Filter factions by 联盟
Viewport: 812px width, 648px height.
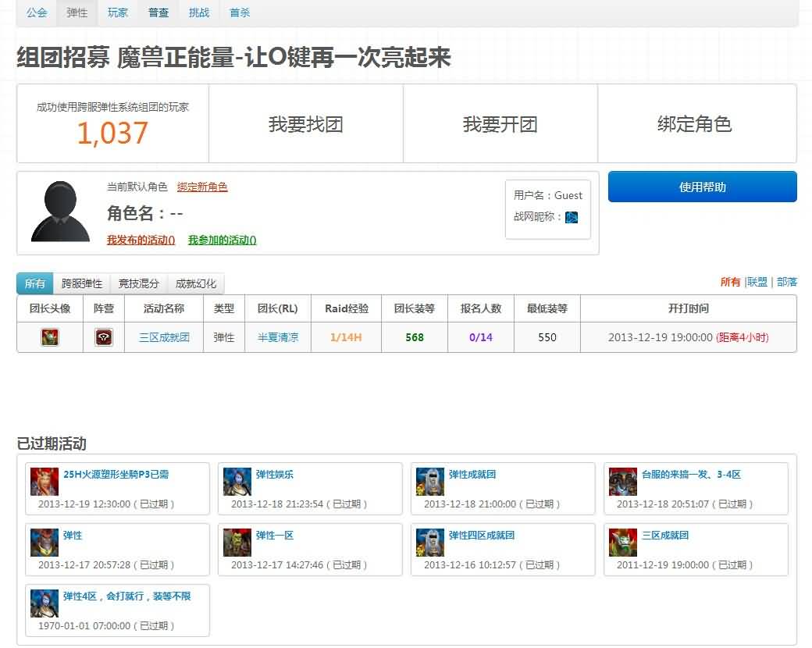point(757,282)
